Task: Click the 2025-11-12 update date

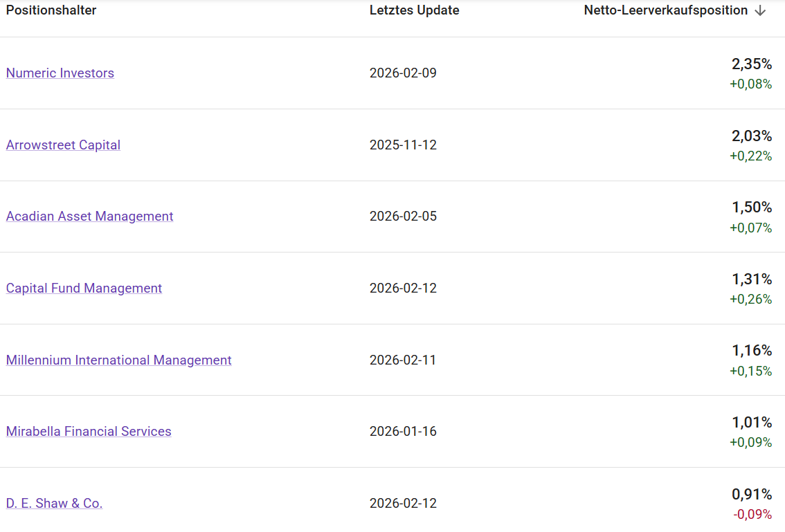Action: (x=403, y=145)
